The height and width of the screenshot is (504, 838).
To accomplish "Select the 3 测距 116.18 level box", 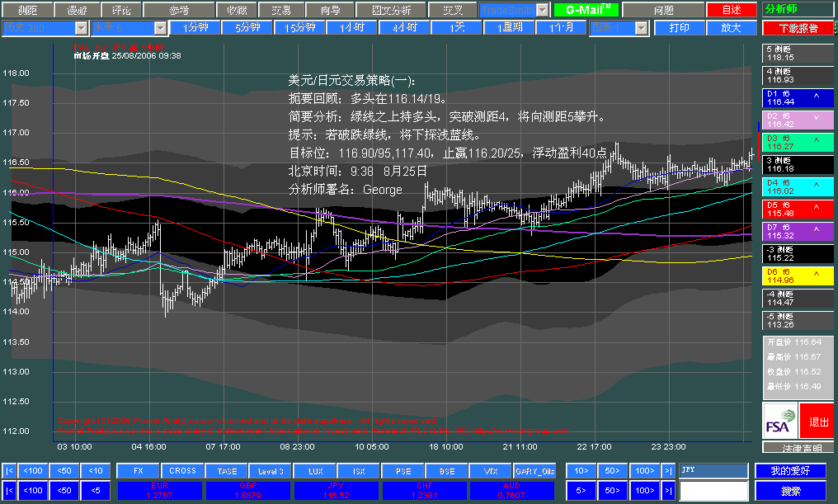I will [798, 165].
